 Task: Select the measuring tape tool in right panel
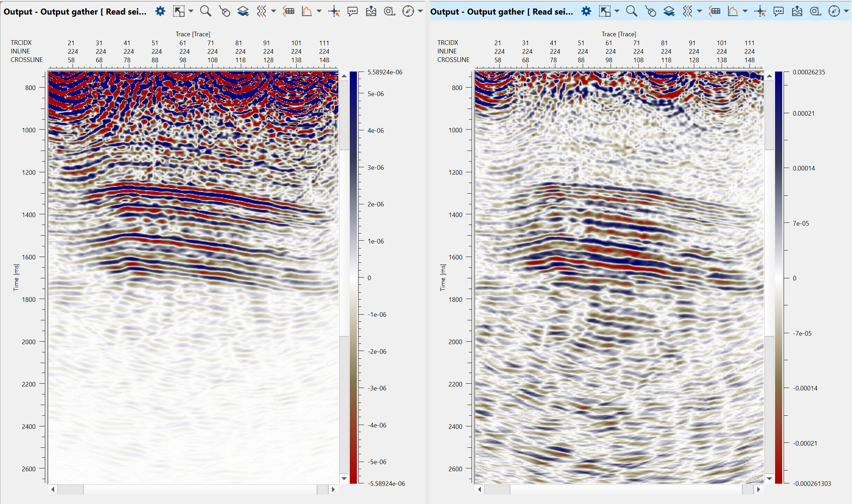[816, 11]
